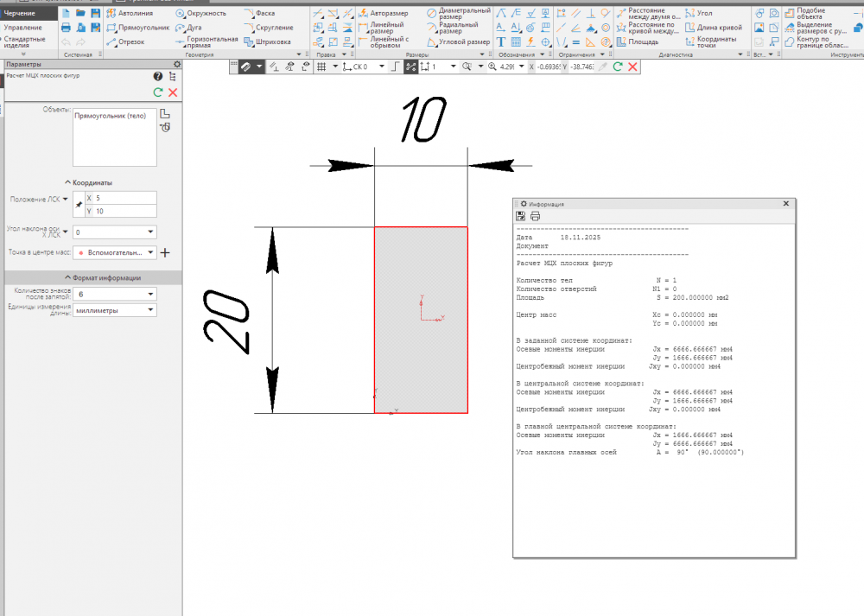Open help for Расчет МЦХ command
The image size is (864, 616).
tap(158, 77)
